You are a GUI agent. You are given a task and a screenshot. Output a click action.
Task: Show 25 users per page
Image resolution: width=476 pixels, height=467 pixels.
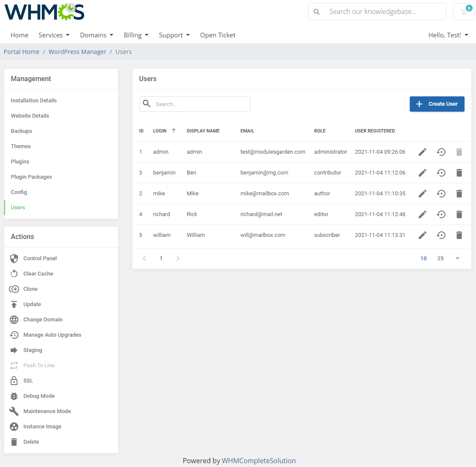pos(440,258)
